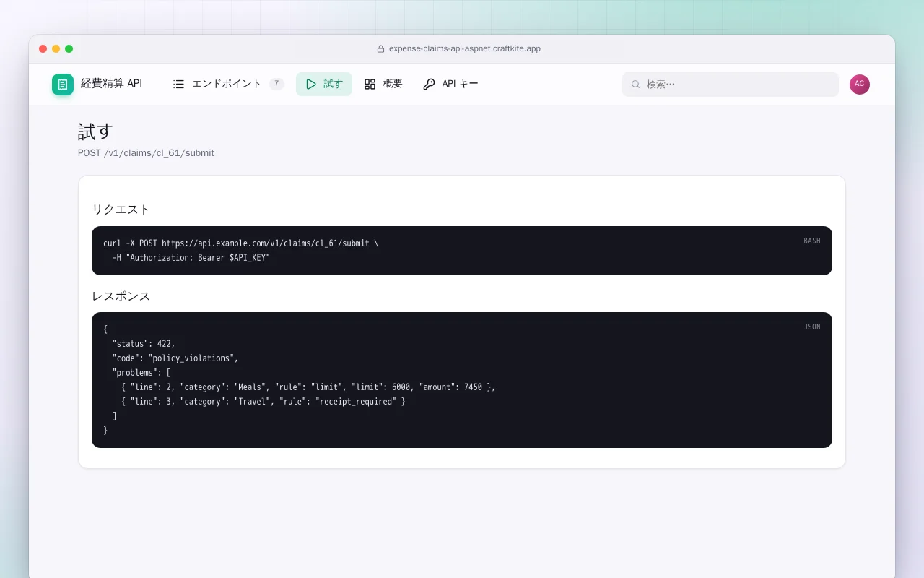Click the "status": 422 line
Viewport: 924px width, 578px height.
point(144,344)
